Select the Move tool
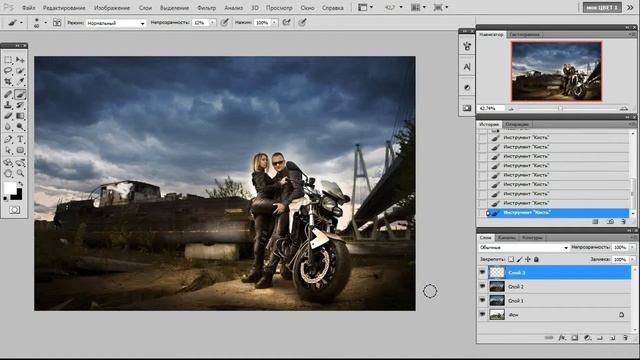The width and height of the screenshot is (640, 360). click(20, 60)
